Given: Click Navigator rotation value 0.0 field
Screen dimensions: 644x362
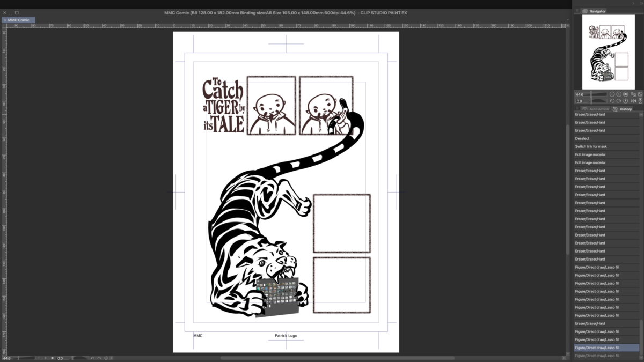Looking at the screenshot, I should pyautogui.click(x=579, y=101).
